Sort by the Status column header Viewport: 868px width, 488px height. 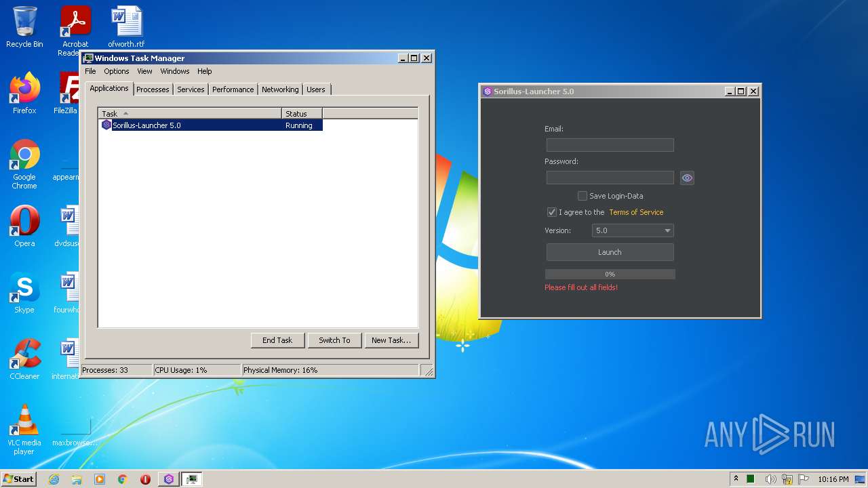[x=302, y=113]
